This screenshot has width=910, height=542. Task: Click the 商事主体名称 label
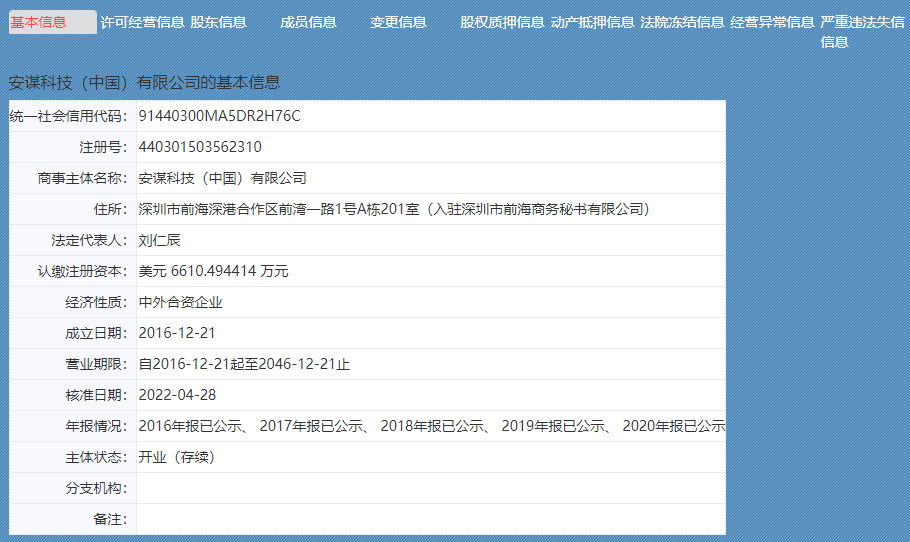click(82, 178)
